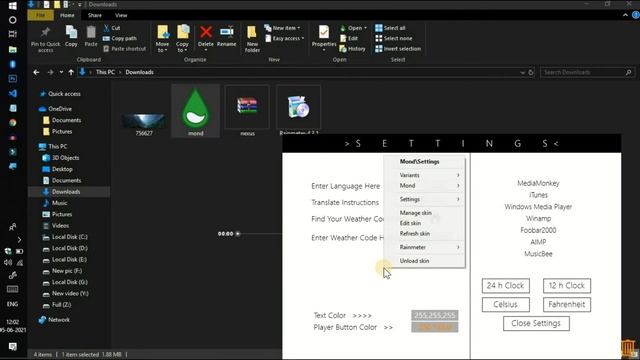The height and width of the screenshot is (360, 640).
Task: Go up one folder level
Action: point(71,72)
